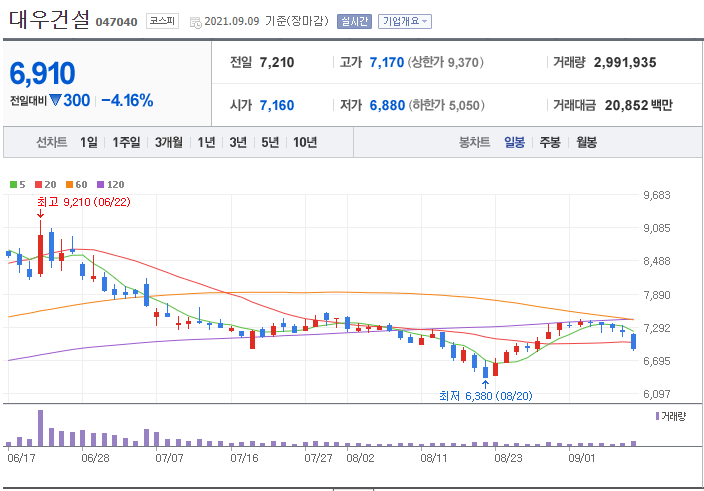Viewport: 704px width, 491px height.
Task: Click the down triangle price change icon
Action: coord(55,100)
